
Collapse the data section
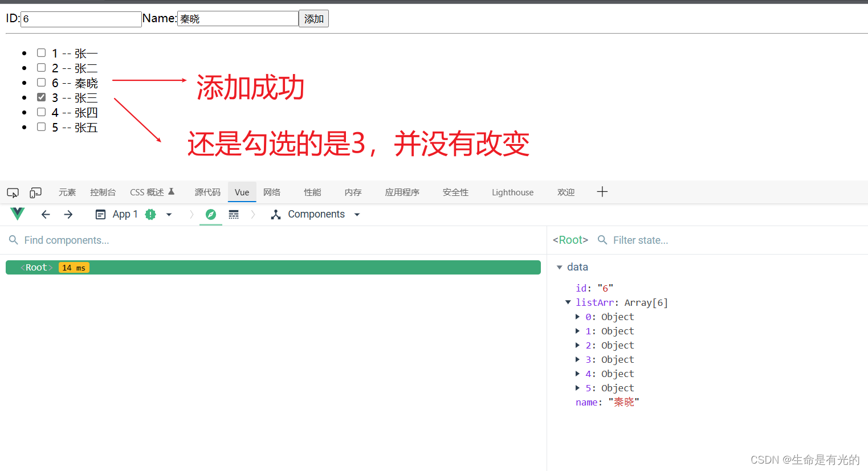[x=560, y=267]
